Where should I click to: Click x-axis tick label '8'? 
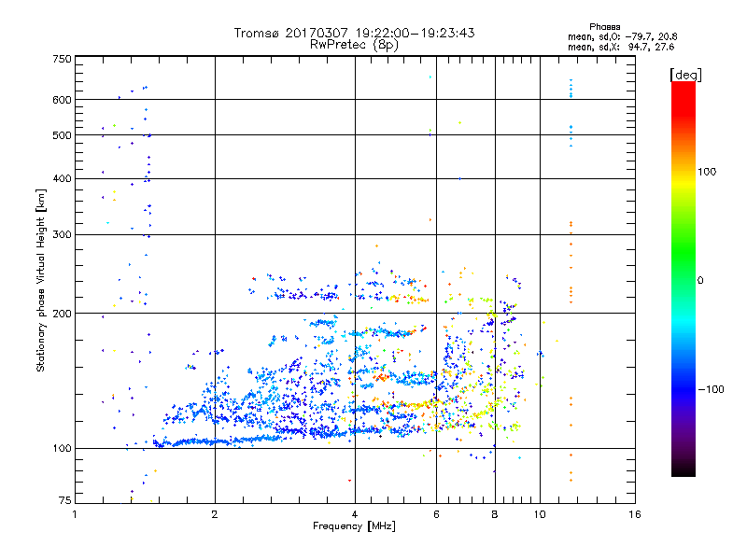point(495,514)
